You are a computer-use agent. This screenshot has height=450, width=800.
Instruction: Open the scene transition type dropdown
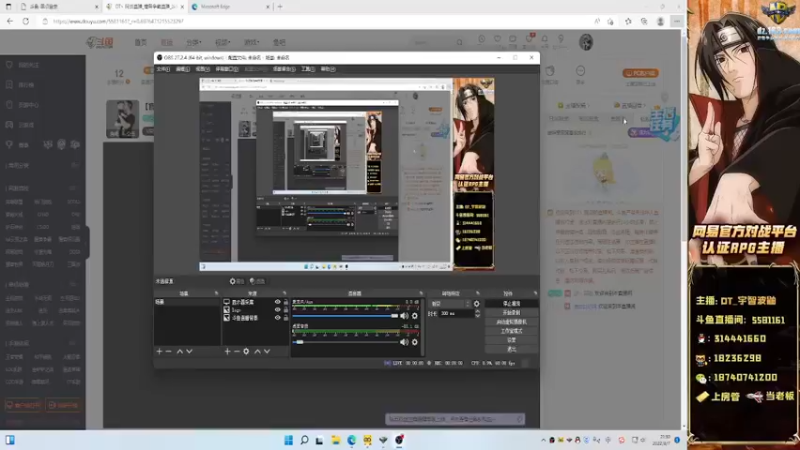(x=450, y=304)
